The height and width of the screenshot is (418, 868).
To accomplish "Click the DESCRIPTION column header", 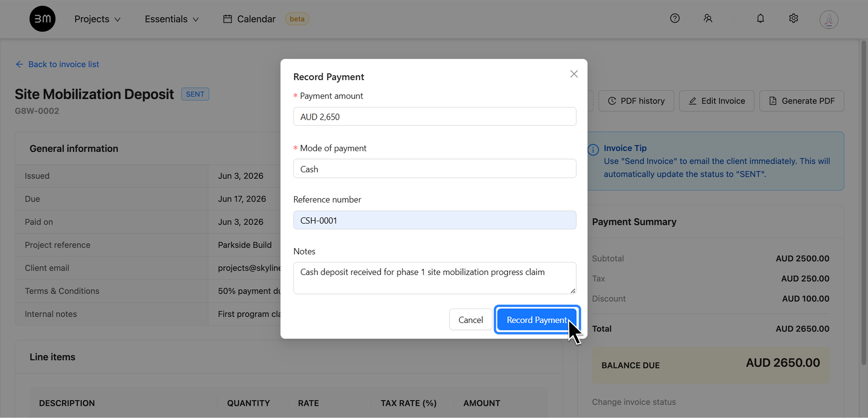I will (67, 403).
